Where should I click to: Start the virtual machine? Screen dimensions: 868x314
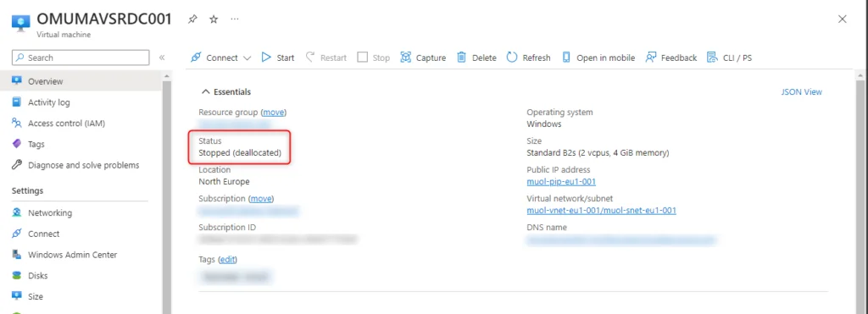pyautogui.click(x=278, y=58)
